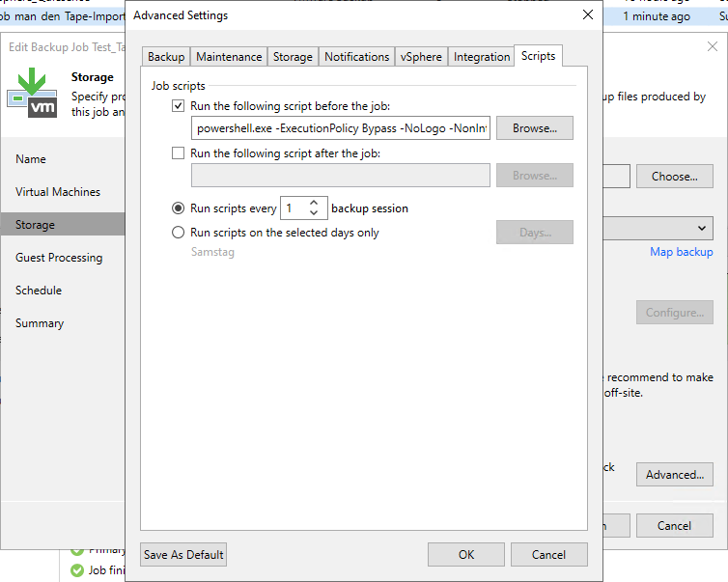Check 'Run the following script after the job'

[x=178, y=152]
